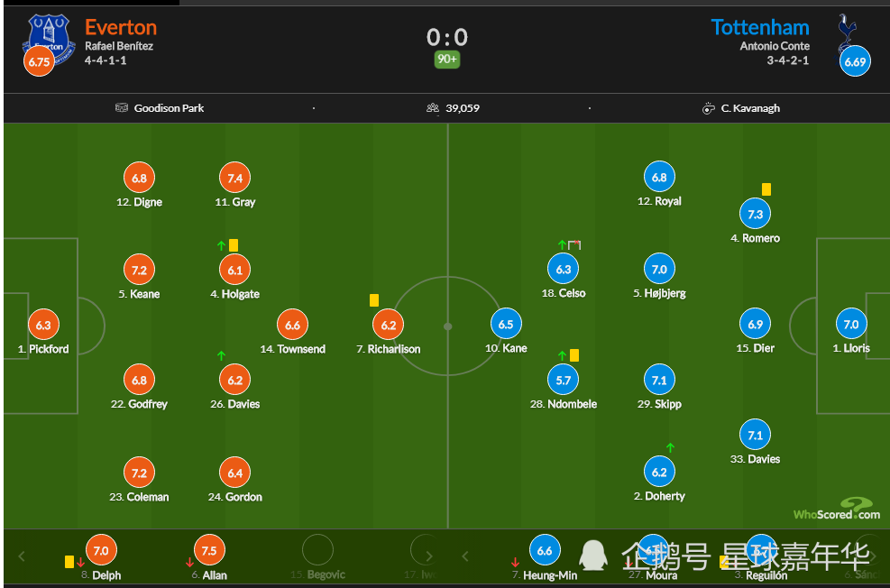The width and height of the screenshot is (890, 588).
Task: Open the Everton team name link
Action: click(x=121, y=27)
